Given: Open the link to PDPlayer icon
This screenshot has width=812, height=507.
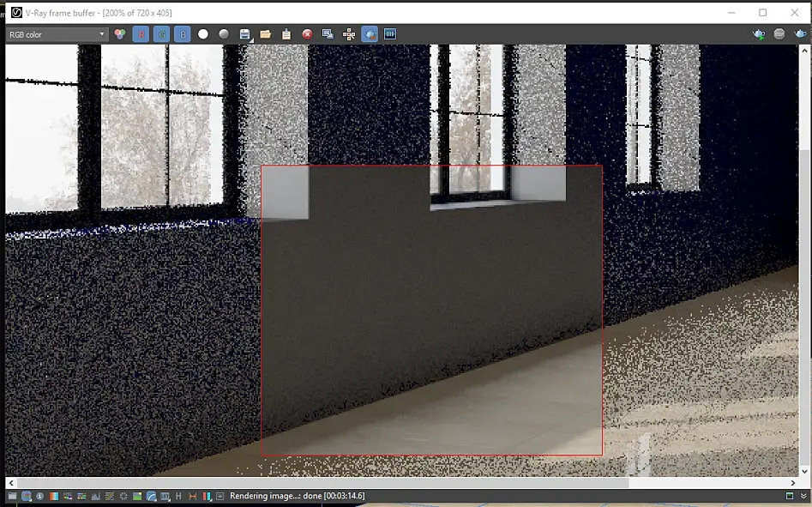Looking at the screenshot, I should (x=390, y=34).
